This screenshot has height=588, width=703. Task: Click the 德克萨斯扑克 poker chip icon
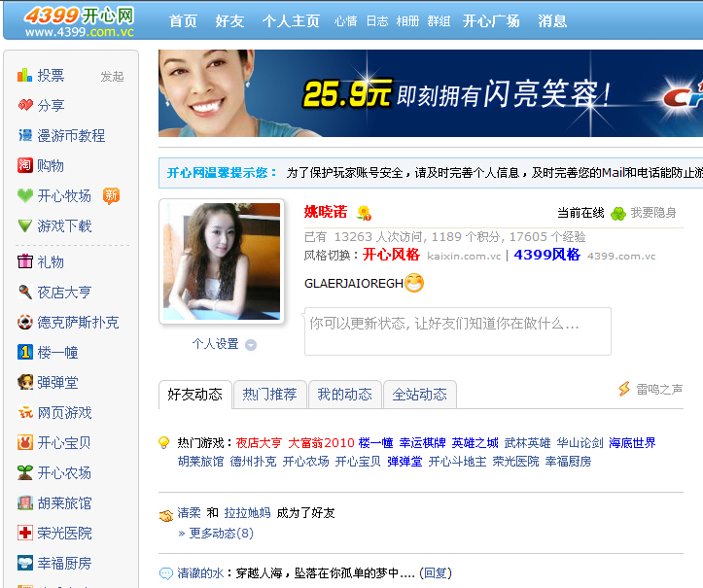pyautogui.click(x=25, y=322)
